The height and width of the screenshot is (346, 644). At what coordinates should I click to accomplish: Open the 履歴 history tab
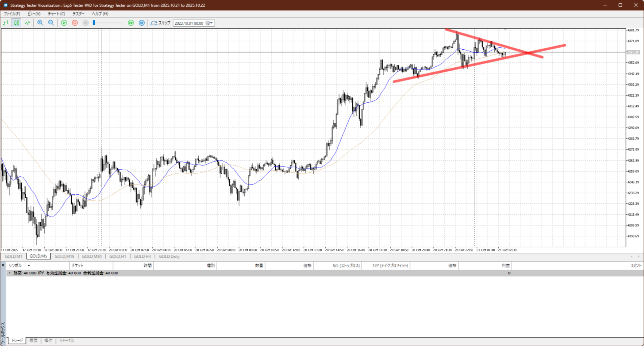click(33, 341)
